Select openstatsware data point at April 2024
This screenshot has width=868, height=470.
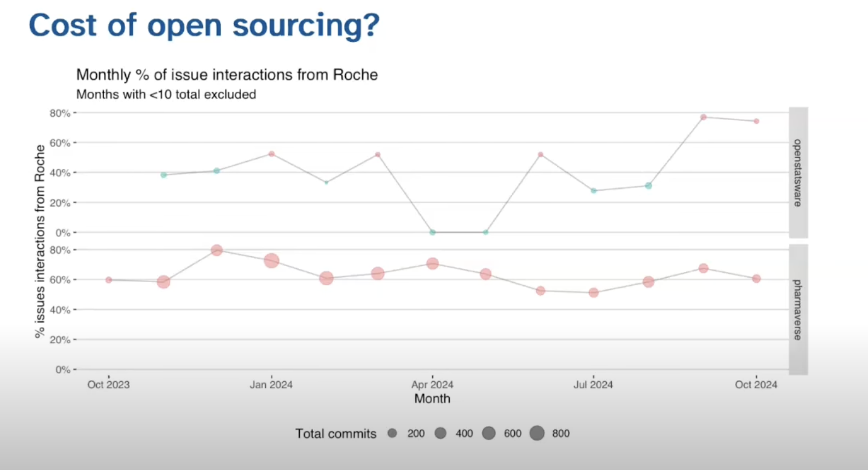pos(432,232)
